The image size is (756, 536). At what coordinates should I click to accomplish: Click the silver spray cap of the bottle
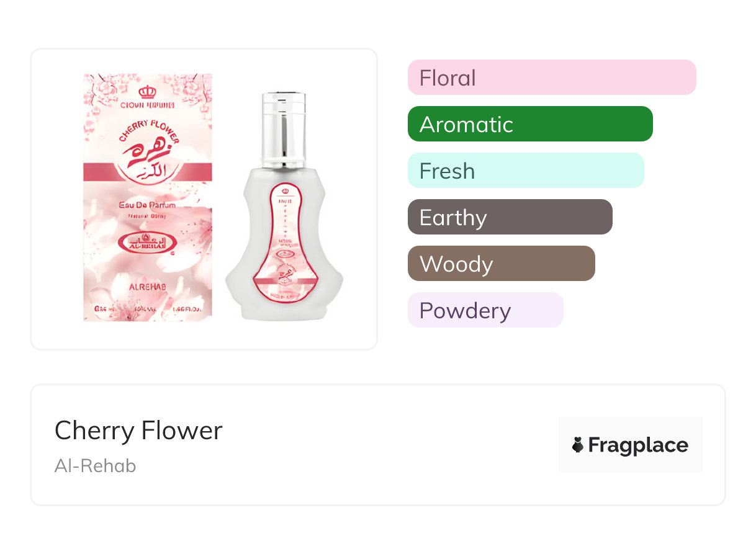[284, 128]
